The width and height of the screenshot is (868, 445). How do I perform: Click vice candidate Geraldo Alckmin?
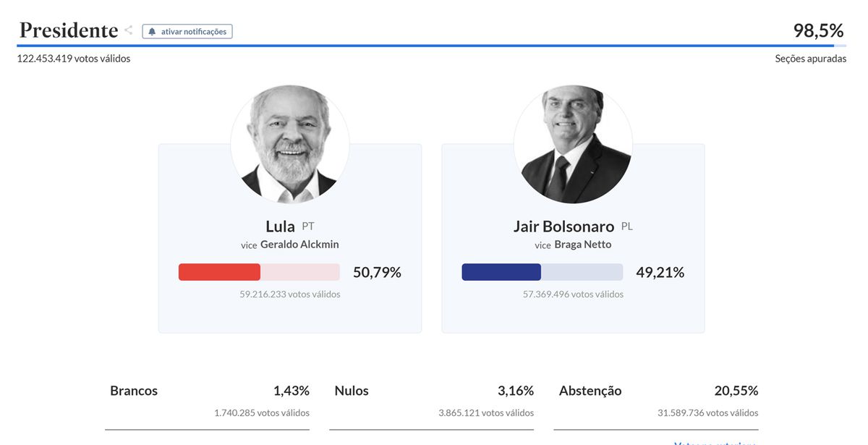click(x=299, y=244)
